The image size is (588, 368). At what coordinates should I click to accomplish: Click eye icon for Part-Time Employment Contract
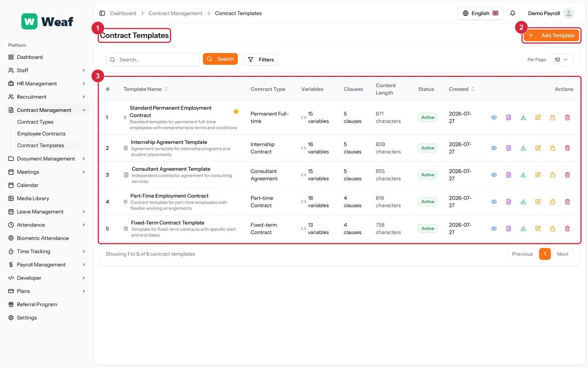(x=494, y=202)
